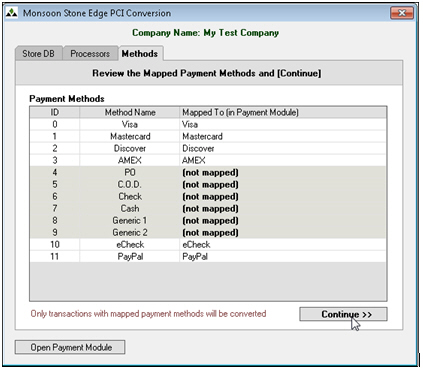Viewport: 423px width, 370px height.
Task: Click (not mapped) in the C.O.D. row
Action: point(210,185)
